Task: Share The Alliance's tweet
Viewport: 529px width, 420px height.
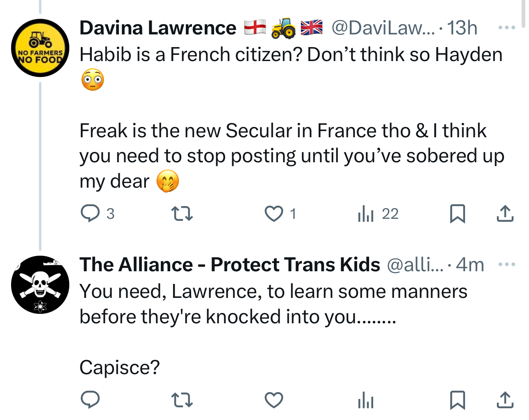Action: click(x=505, y=400)
